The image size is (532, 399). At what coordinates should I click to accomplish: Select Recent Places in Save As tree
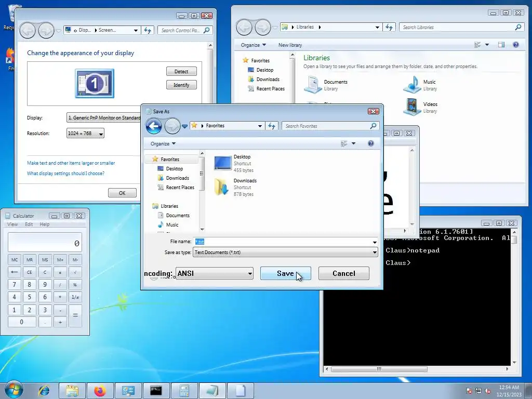[x=180, y=187]
